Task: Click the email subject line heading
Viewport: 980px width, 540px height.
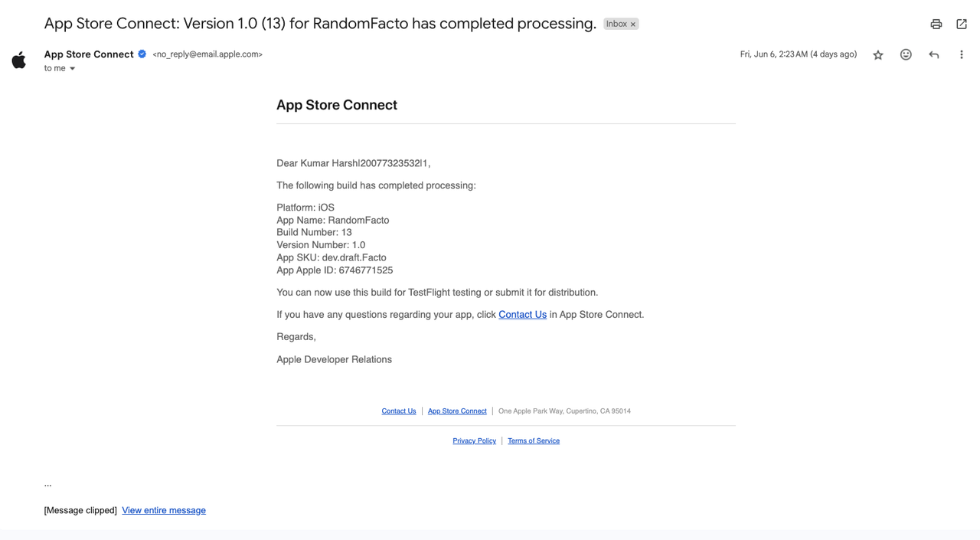Action: (320, 24)
